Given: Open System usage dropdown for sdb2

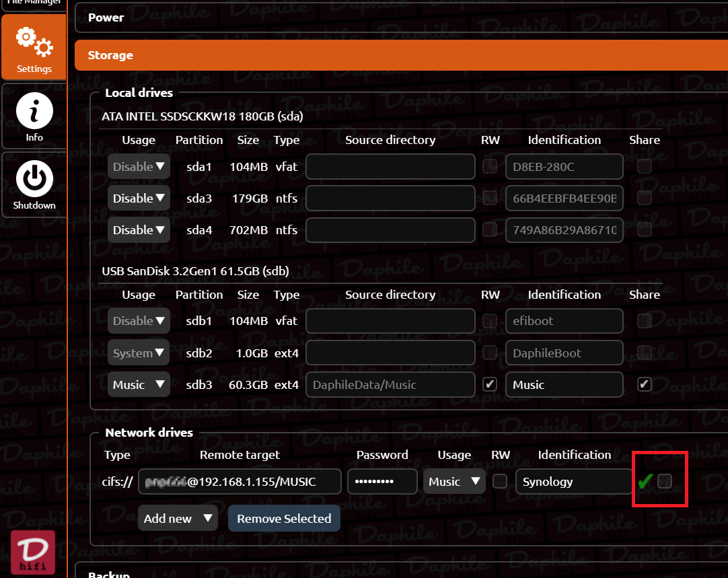Looking at the screenshot, I should 139,353.
